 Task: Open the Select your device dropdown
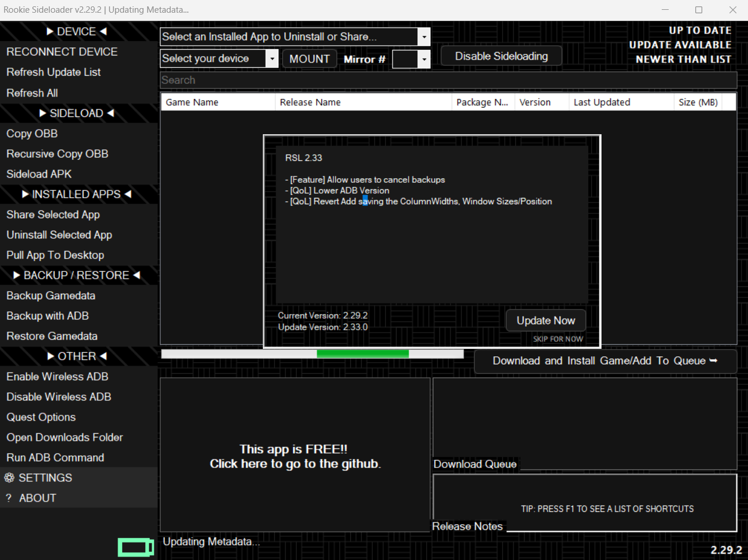(x=272, y=58)
